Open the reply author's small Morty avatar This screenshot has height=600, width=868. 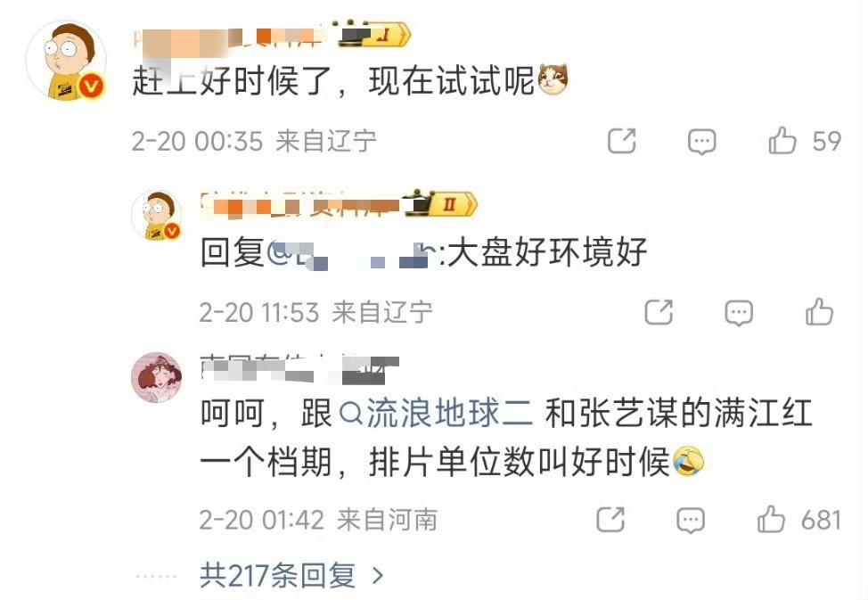click(157, 215)
